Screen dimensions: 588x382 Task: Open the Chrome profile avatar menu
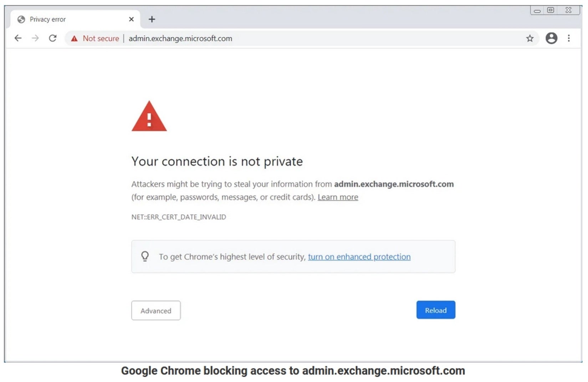(x=551, y=38)
